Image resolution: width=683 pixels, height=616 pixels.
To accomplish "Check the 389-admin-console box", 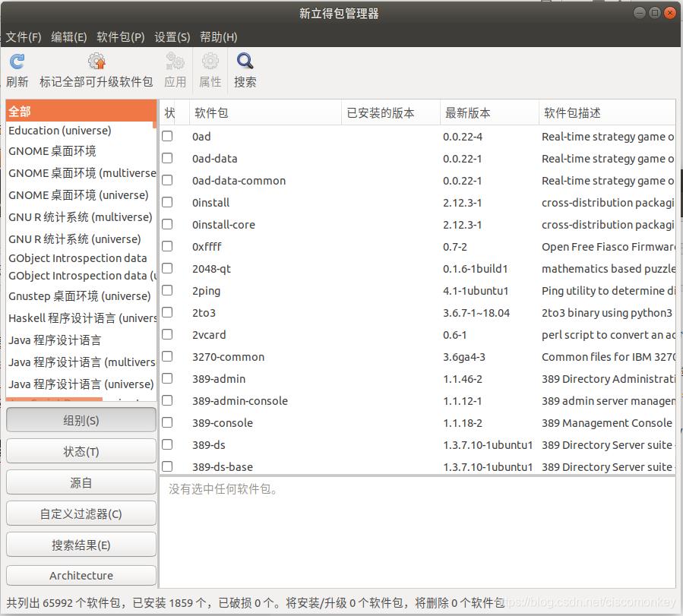I will click(x=167, y=400).
